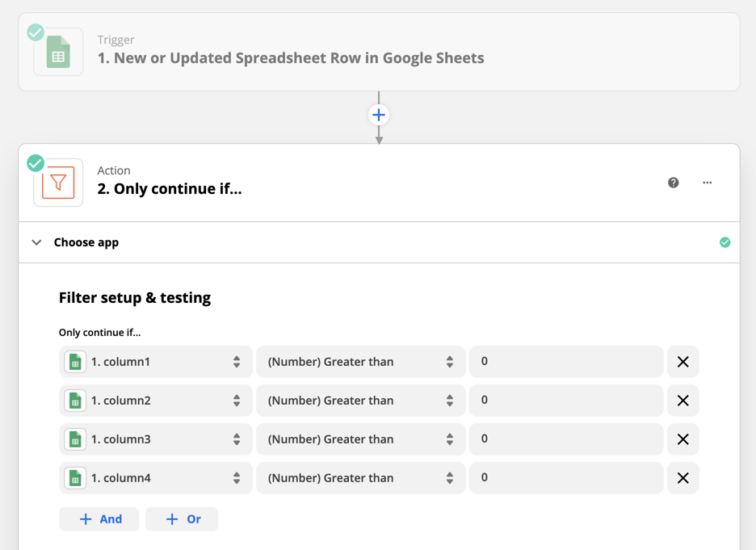This screenshot has height=550, width=756.
Task: Click the column4 value input field
Action: [x=565, y=478]
